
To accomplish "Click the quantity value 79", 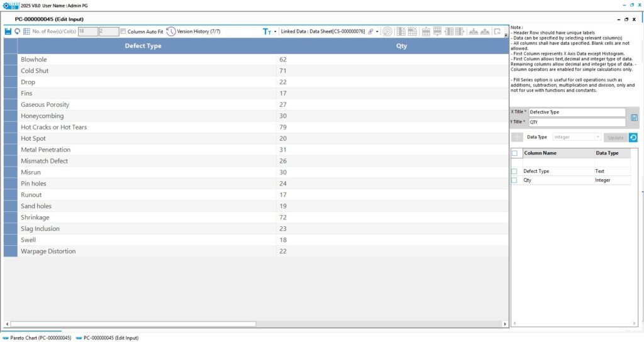I will [283, 127].
